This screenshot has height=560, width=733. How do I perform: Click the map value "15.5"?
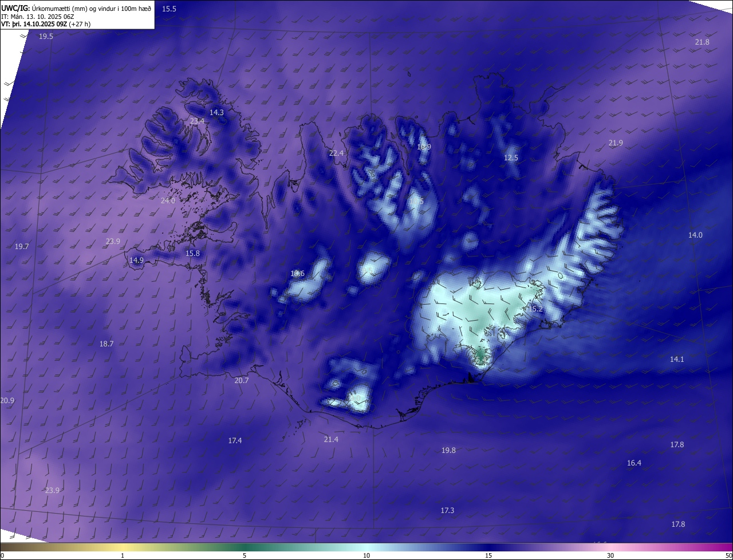click(x=169, y=9)
